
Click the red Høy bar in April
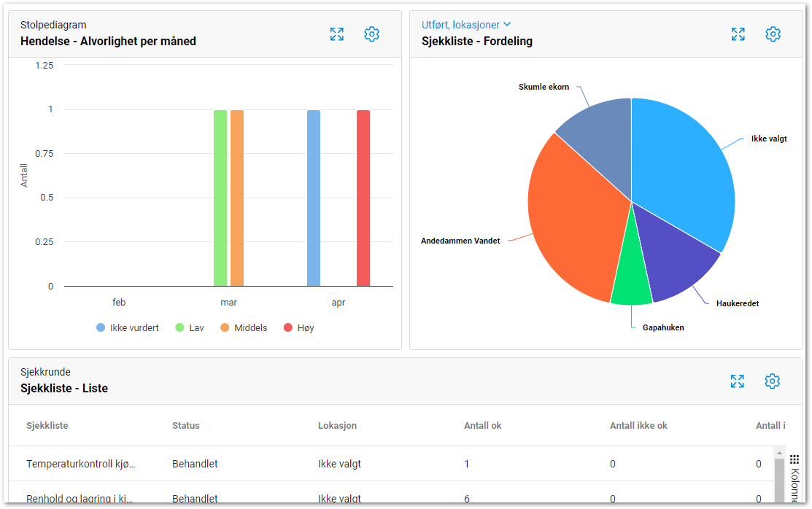coord(363,198)
